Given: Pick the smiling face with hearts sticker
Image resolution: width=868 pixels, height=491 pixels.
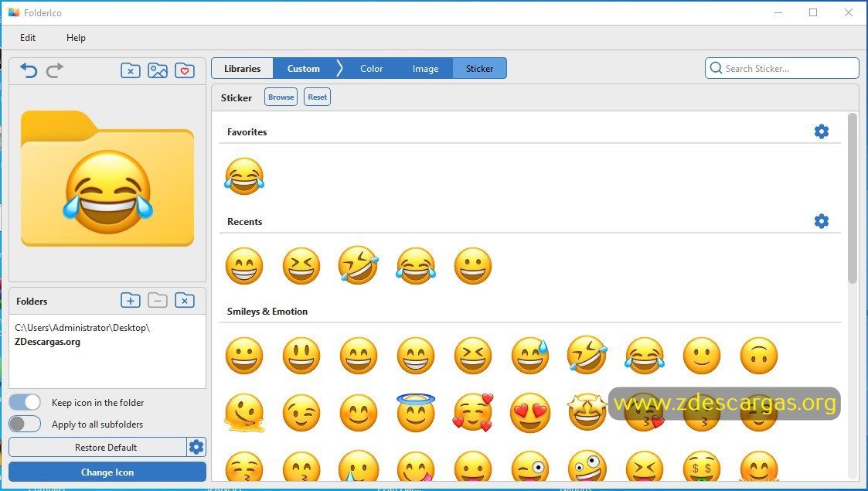Looking at the screenshot, I should (x=473, y=412).
